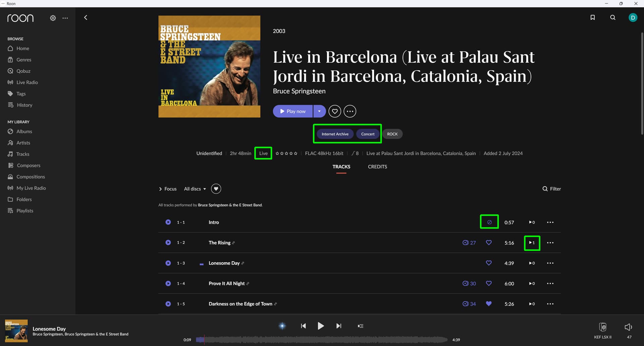This screenshot has height=346, width=644.
Task: Switch to the TRACKS tab
Action: point(341,167)
